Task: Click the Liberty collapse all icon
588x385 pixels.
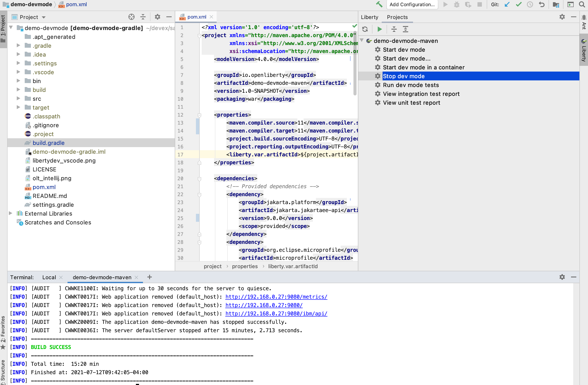Action: pyautogui.click(x=394, y=29)
